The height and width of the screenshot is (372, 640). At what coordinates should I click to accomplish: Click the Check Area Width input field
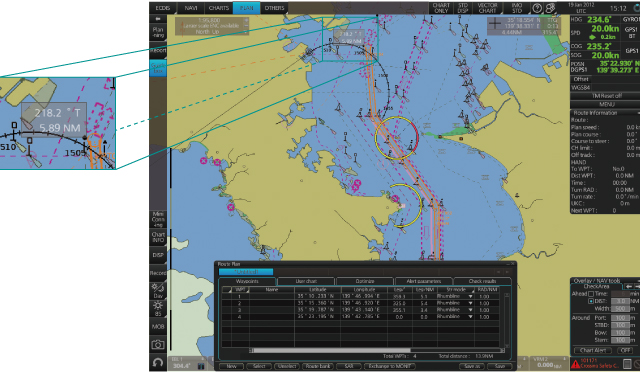click(620, 309)
